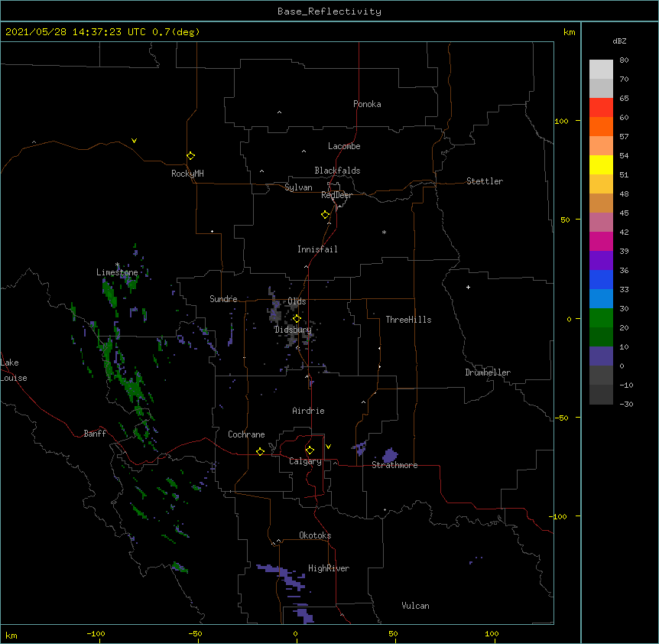Click the Airdrie city label
Screen dimensions: 659x644
coord(309,411)
